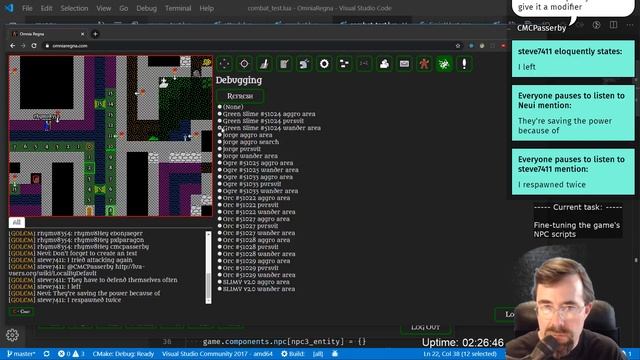
Task: Open the Debug menu
Action: coord(147,8)
